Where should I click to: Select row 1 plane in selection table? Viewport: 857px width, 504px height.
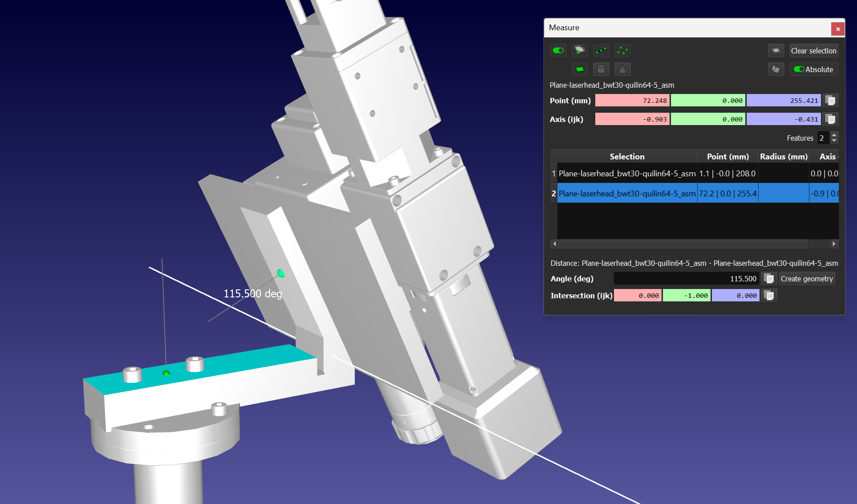[x=627, y=174]
